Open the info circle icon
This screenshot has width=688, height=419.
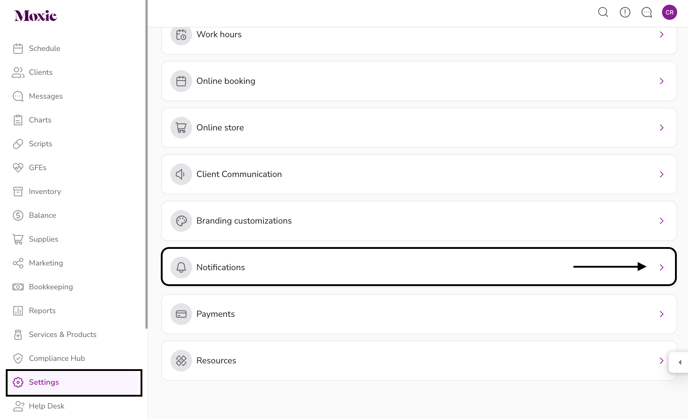tap(625, 12)
